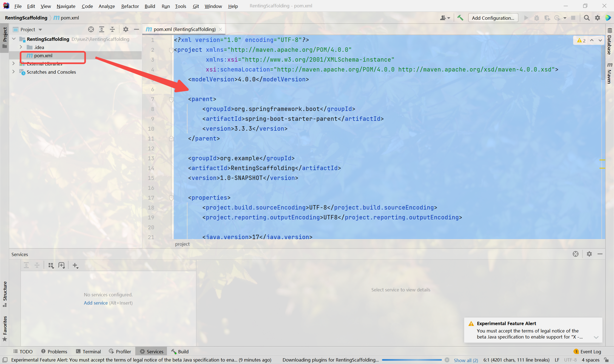Click the warnings count indicator in editor
Viewport: 614px width, 364px height.
581,40
